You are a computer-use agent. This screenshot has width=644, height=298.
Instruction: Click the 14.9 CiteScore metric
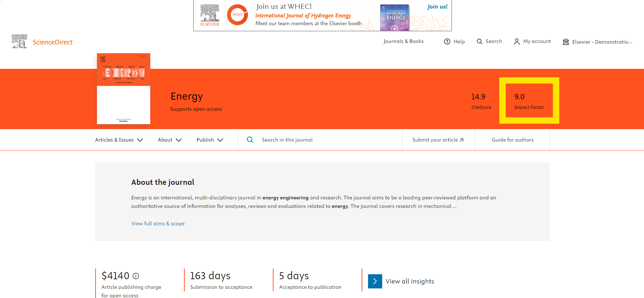481,101
